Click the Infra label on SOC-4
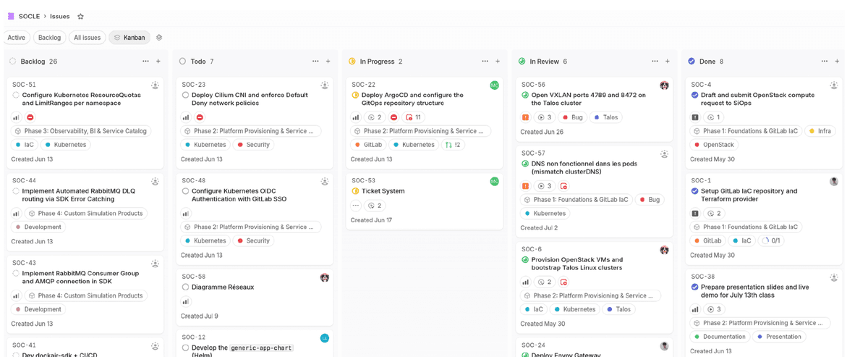 pos(820,131)
